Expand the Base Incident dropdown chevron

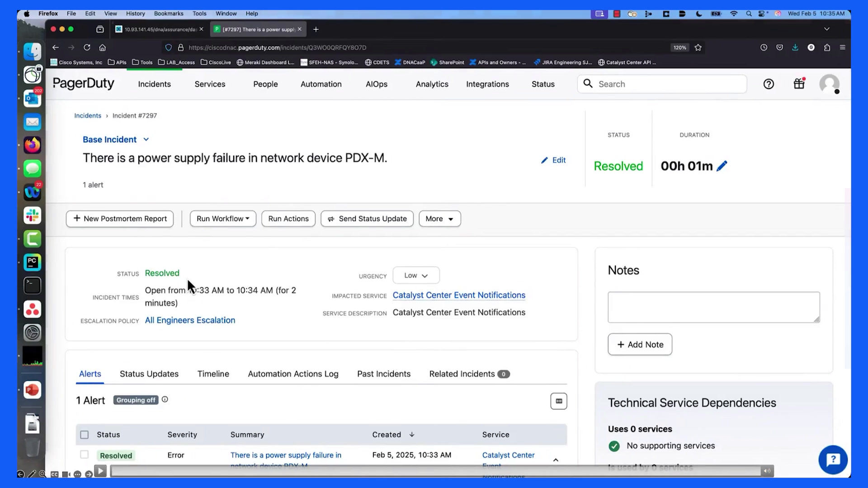(146, 140)
